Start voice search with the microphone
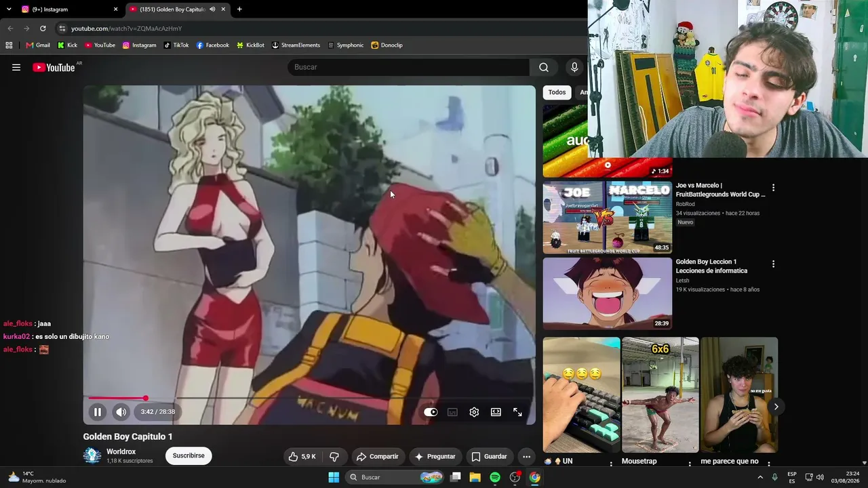The image size is (868, 488). pos(574,67)
